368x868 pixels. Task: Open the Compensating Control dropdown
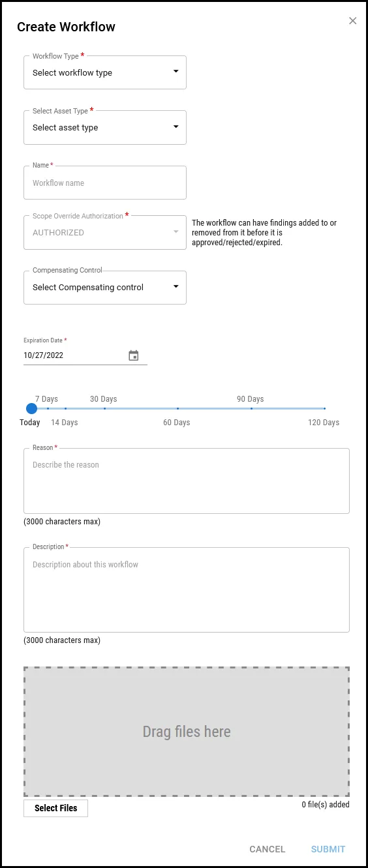point(105,287)
